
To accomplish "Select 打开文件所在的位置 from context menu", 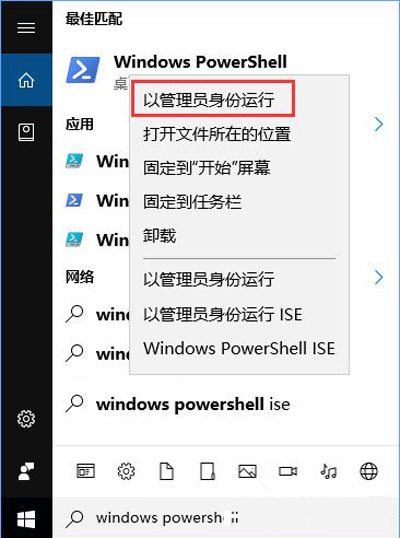I will [217, 133].
